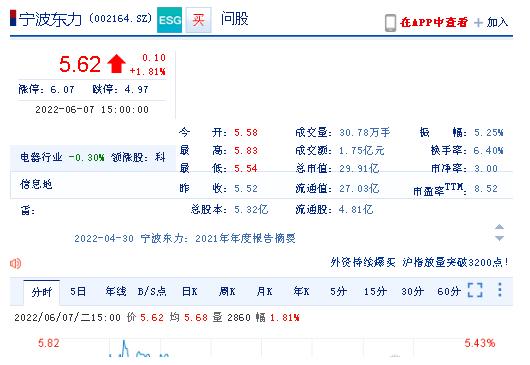Click the chart 均 value 5.68
Screen dimensions: 530x365
pyautogui.click(x=196, y=318)
